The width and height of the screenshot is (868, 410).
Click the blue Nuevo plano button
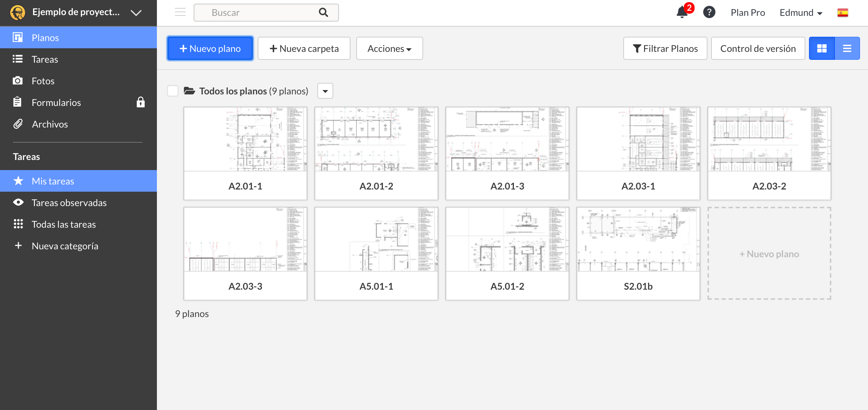[x=210, y=49]
